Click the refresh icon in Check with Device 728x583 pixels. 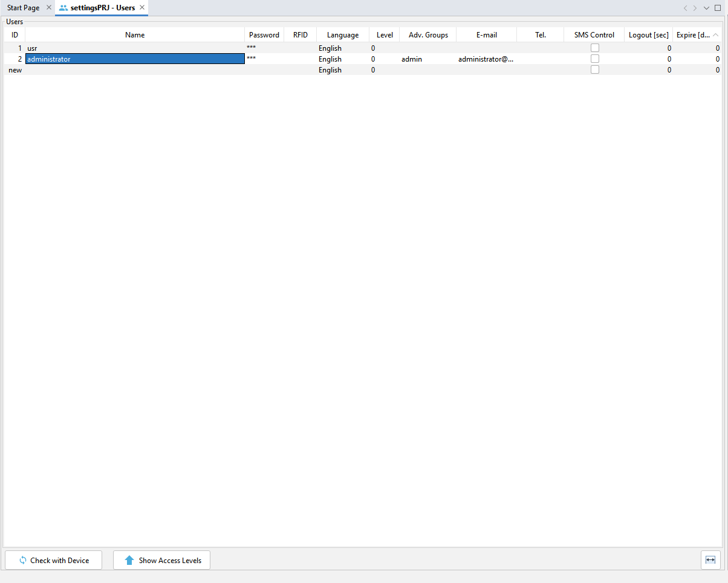pos(23,560)
